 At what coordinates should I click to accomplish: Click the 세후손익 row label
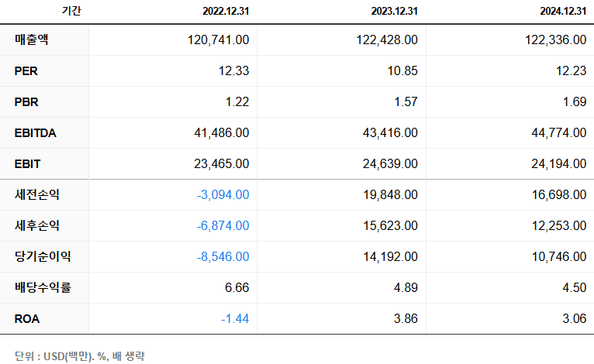coord(36,225)
